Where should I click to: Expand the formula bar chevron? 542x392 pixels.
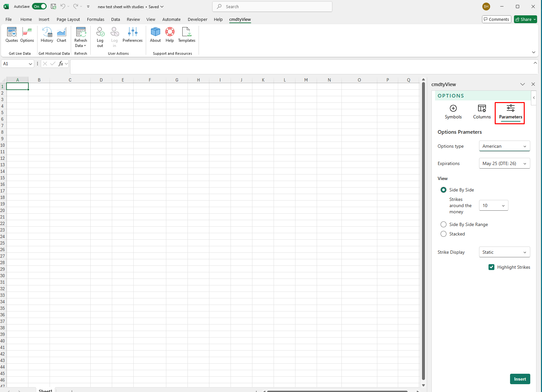pyautogui.click(x=535, y=63)
